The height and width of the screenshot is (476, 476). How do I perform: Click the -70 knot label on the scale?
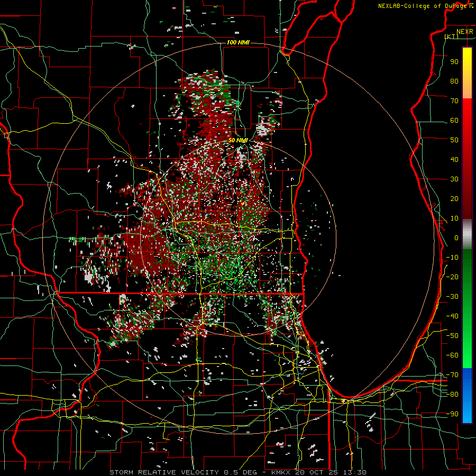coord(452,375)
